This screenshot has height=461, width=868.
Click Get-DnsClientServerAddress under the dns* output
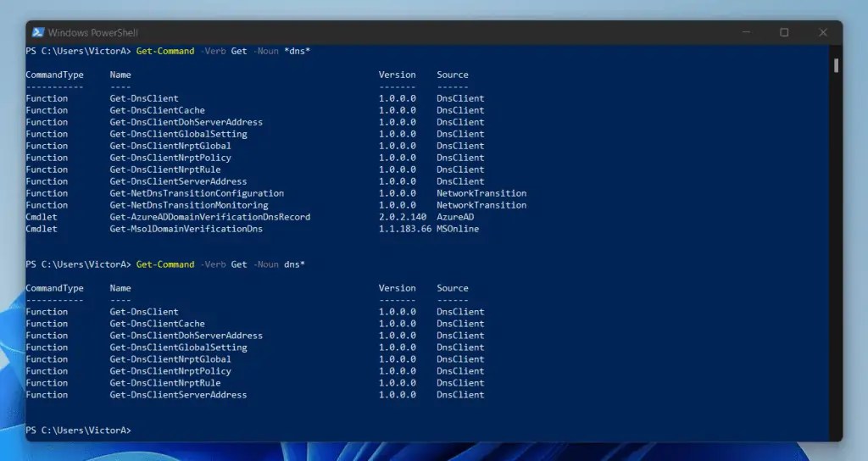click(x=178, y=395)
